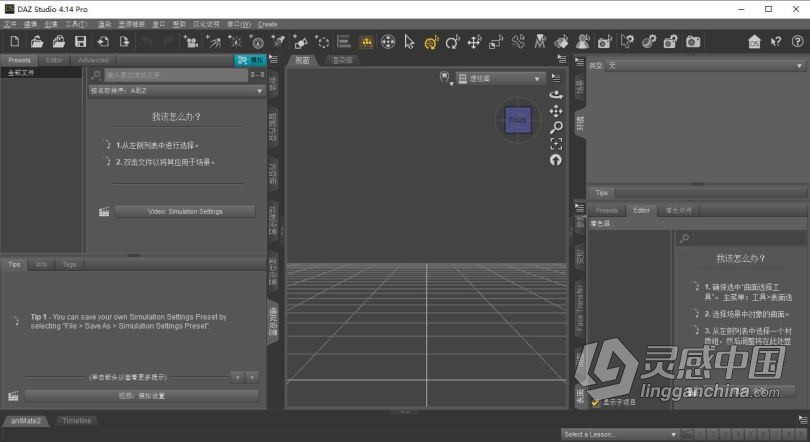Image resolution: width=810 pixels, height=442 pixels.
Task: Open a file with the open-folder icon
Action: pos(37,41)
